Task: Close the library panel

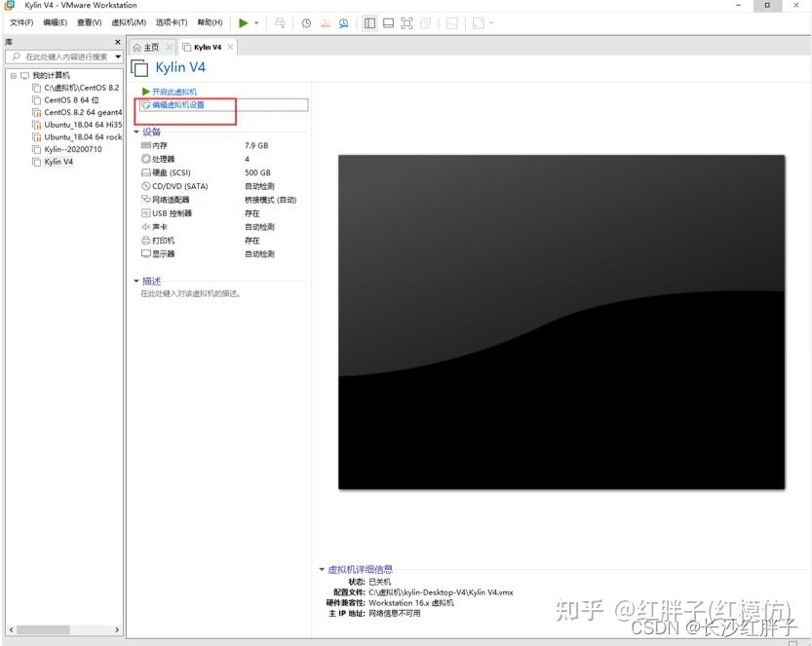Action: [x=118, y=42]
